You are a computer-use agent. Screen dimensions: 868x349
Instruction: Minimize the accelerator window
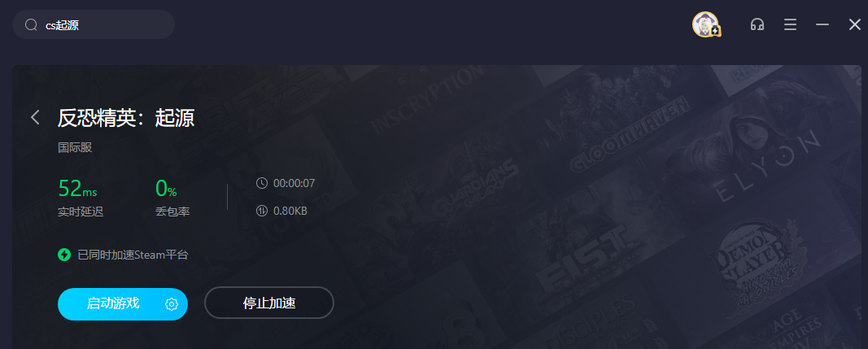822,24
